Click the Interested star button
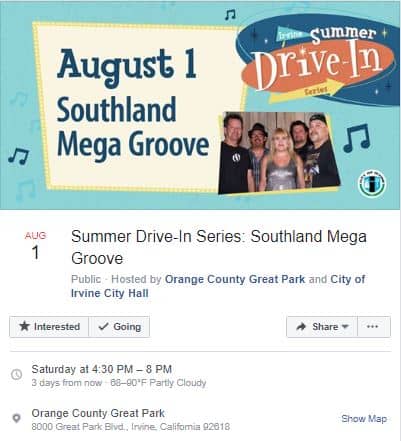This screenshot has height=441, width=401. pyautogui.click(x=49, y=327)
